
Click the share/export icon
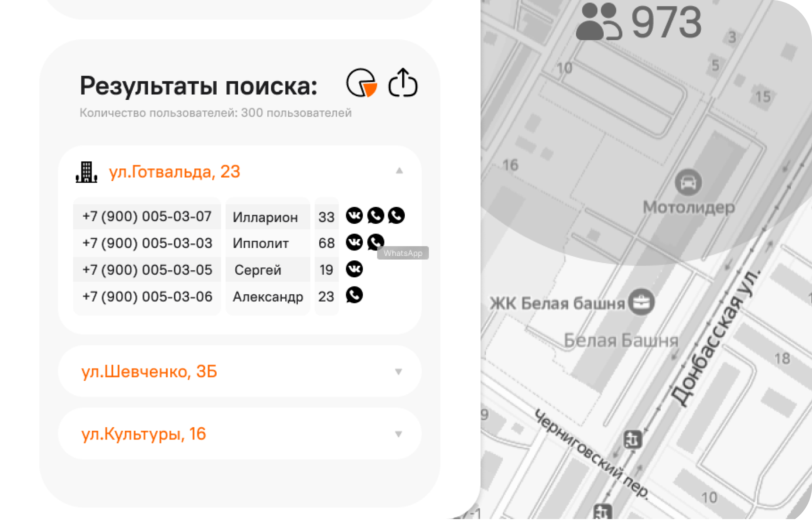(403, 83)
